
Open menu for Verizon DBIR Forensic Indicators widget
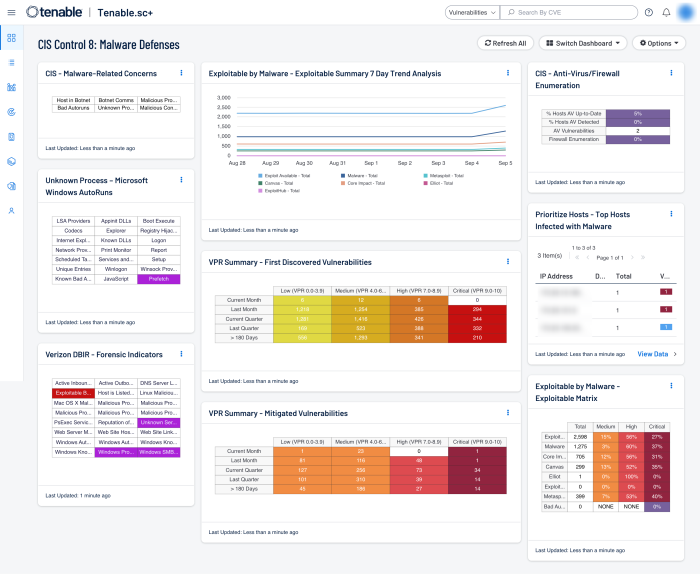click(181, 354)
